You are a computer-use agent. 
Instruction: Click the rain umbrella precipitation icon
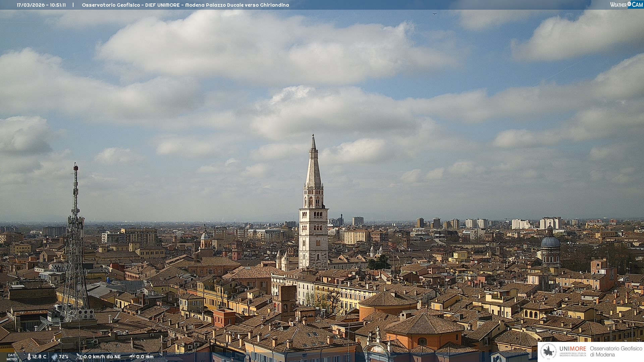[132, 357]
